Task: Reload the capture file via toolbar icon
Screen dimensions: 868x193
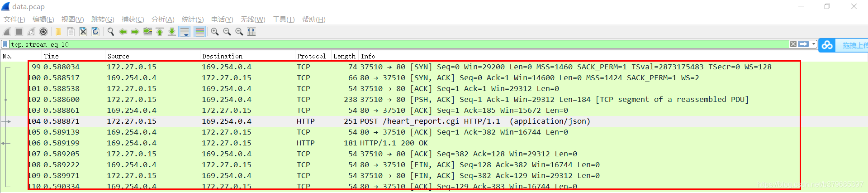Action: pos(95,32)
